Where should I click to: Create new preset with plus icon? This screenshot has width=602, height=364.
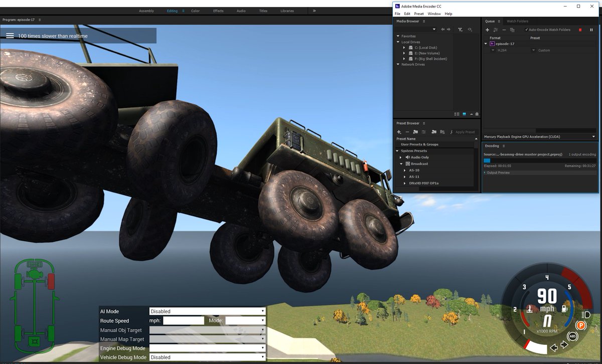(x=399, y=132)
